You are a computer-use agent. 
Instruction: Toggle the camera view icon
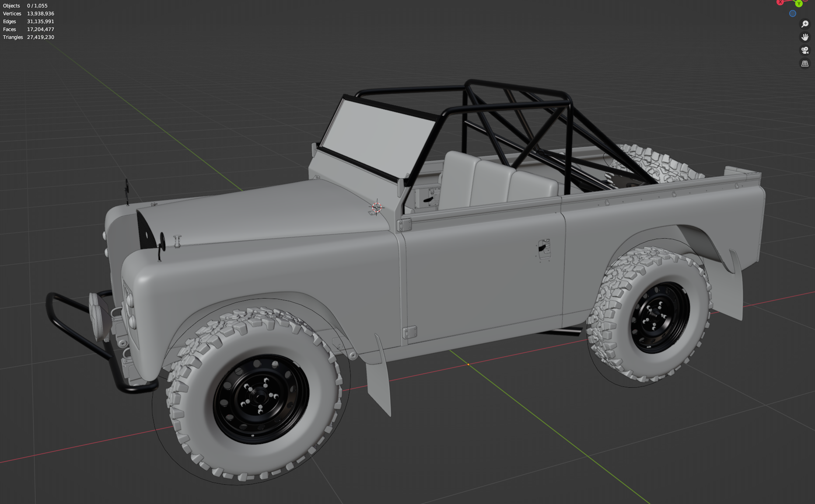[805, 50]
